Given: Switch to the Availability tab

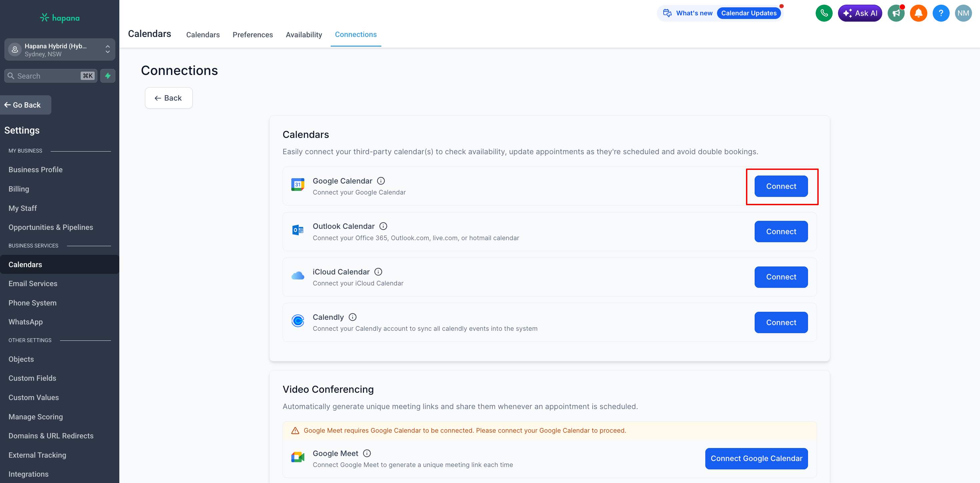Looking at the screenshot, I should pyautogui.click(x=304, y=35).
